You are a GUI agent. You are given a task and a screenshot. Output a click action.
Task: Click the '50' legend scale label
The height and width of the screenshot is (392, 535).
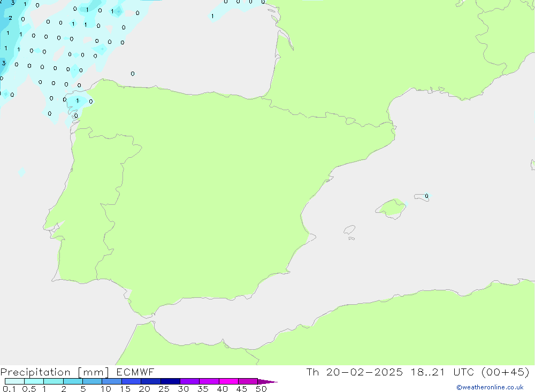point(261,389)
